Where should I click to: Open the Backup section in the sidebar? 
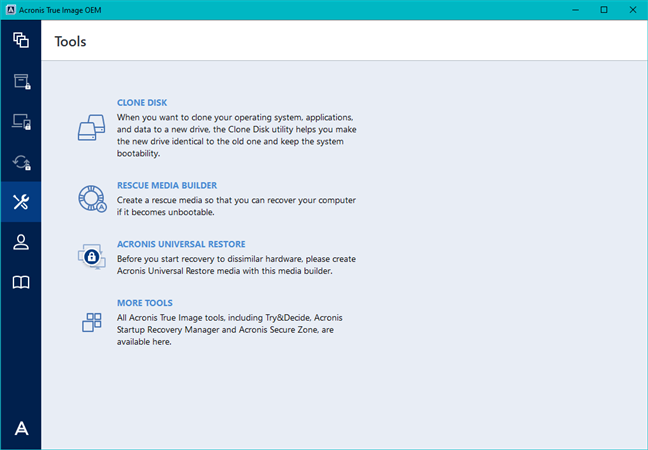21,40
